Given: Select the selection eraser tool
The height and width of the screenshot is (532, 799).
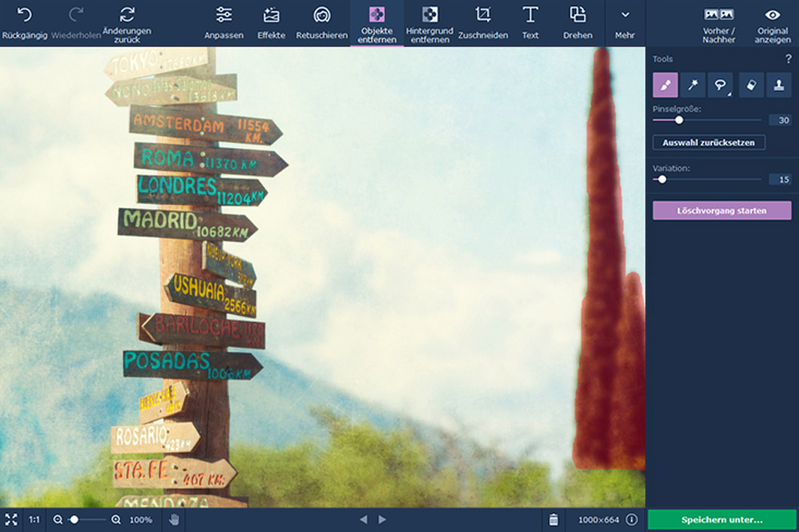Looking at the screenshot, I should pos(750,85).
